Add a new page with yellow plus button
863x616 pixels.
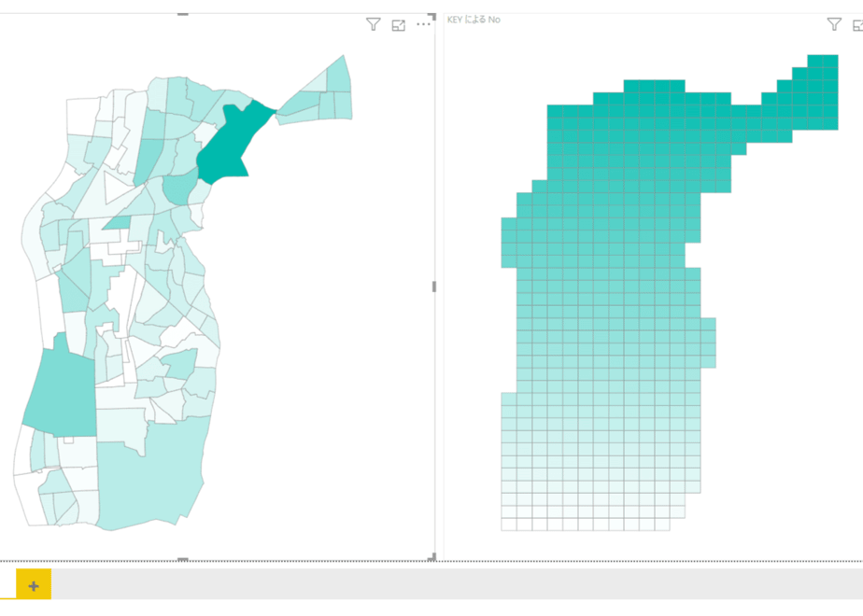34,586
